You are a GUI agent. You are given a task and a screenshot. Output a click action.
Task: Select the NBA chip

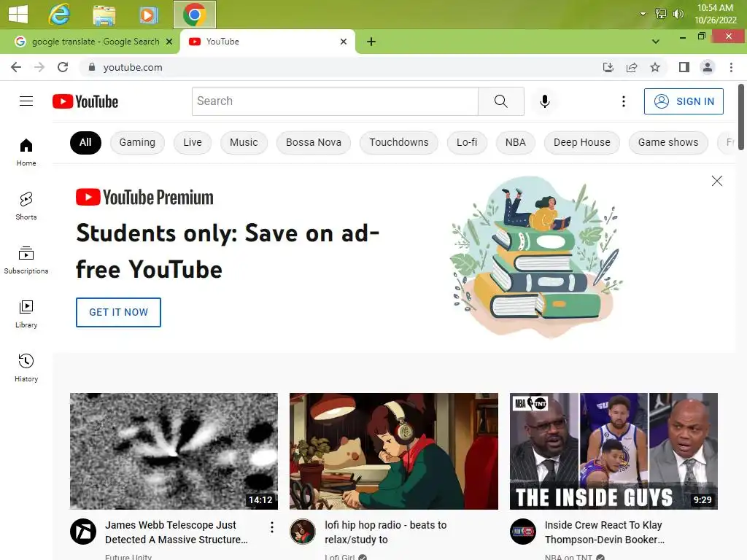(516, 142)
